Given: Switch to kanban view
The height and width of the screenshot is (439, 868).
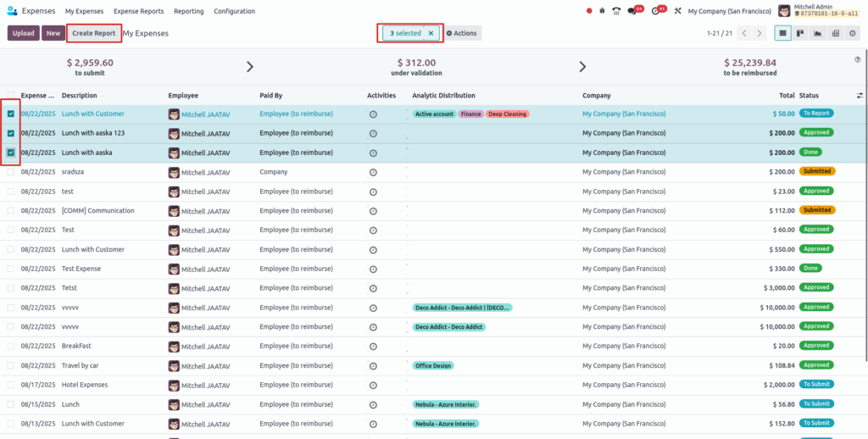Looking at the screenshot, I should click(800, 33).
